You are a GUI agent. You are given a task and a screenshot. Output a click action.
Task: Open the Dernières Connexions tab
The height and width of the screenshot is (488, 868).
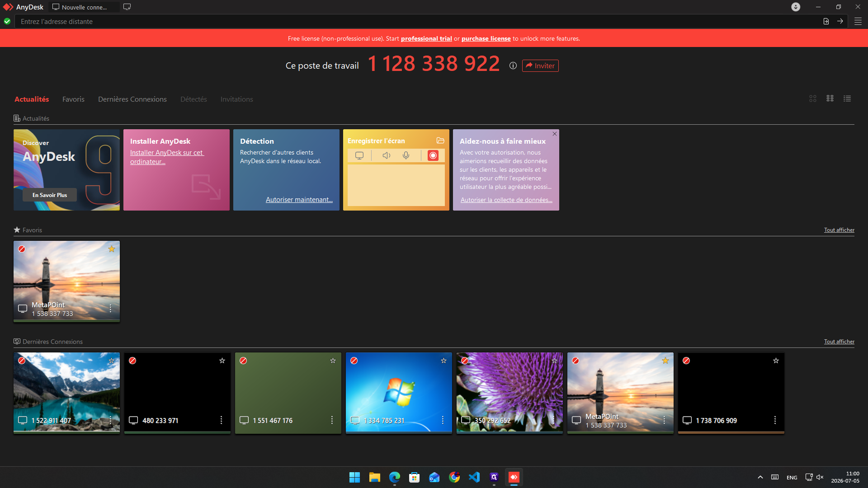(x=132, y=99)
